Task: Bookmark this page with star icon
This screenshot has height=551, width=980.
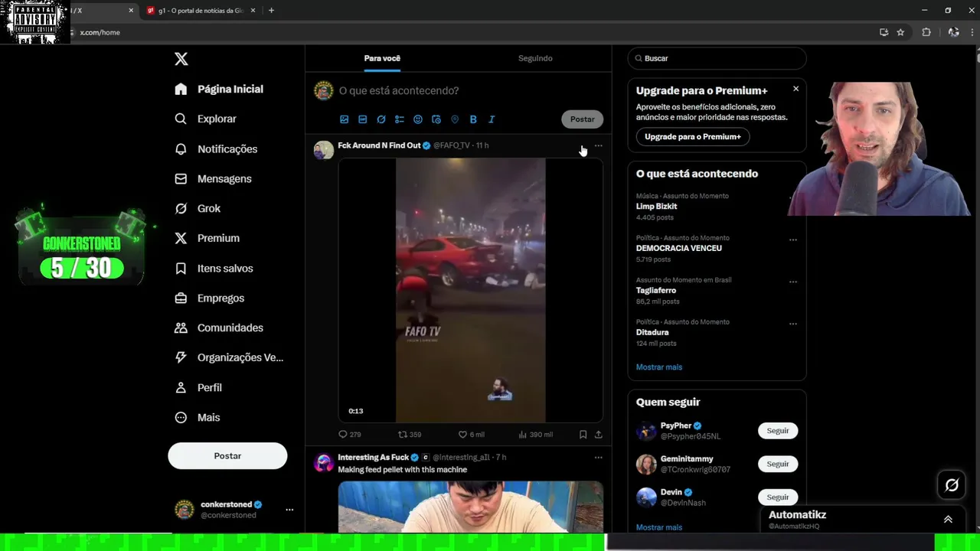Action: 900,32
